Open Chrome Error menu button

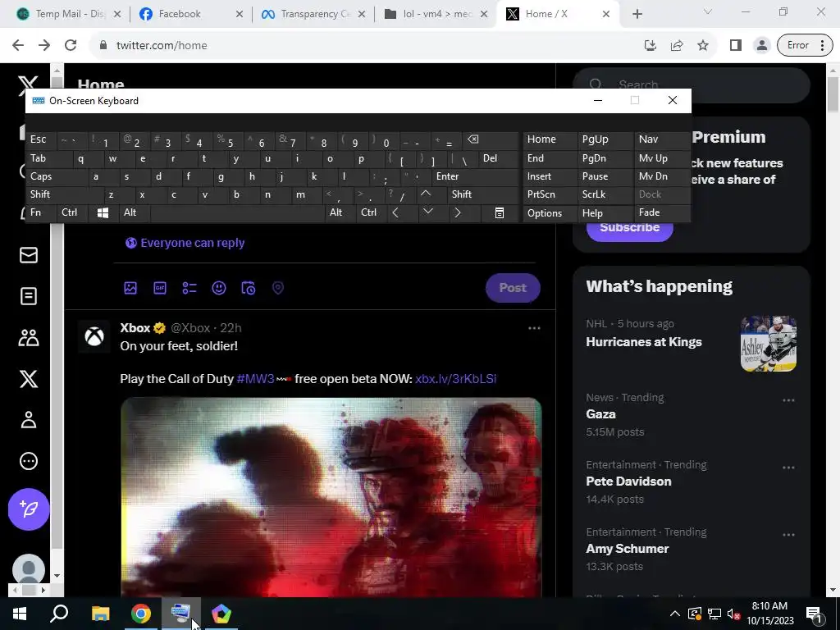click(805, 46)
